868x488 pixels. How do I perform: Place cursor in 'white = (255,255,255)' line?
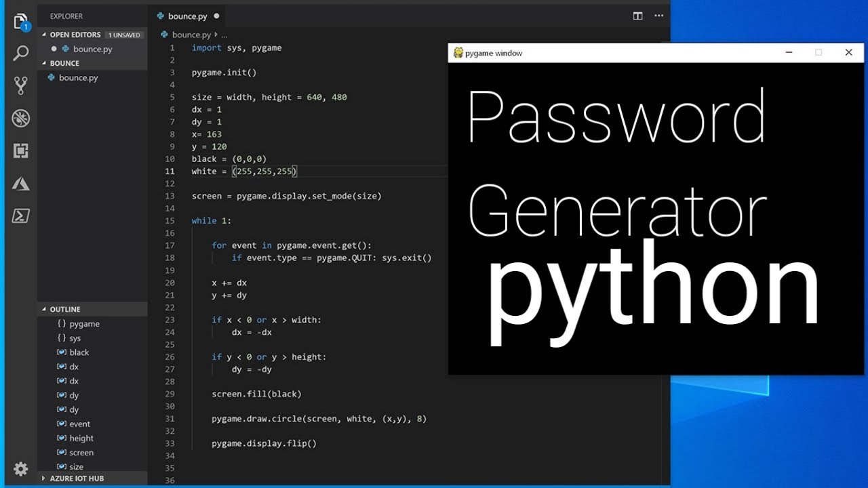(x=245, y=171)
